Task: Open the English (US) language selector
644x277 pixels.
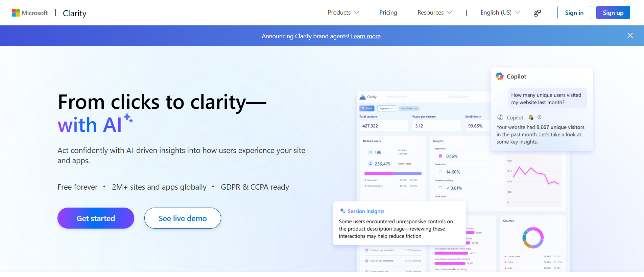Action: click(x=500, y=13)
